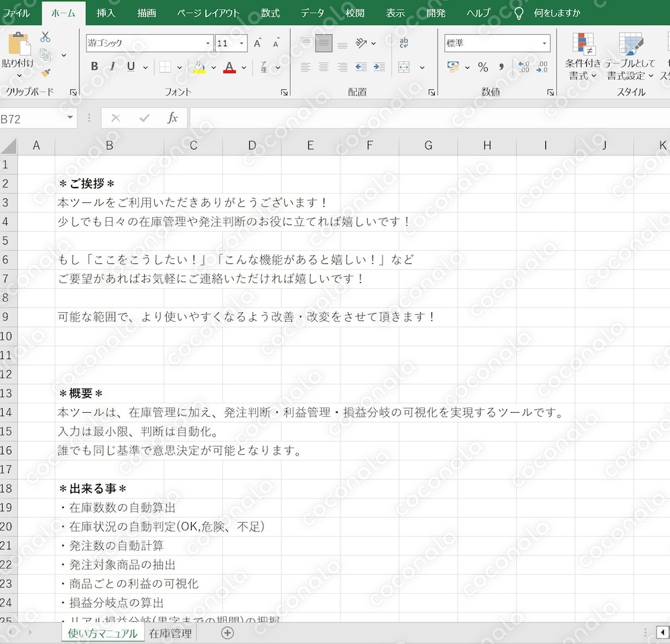670x644 pixels.
Task: Click the Cut scissors icon
Action: point(46,37)
